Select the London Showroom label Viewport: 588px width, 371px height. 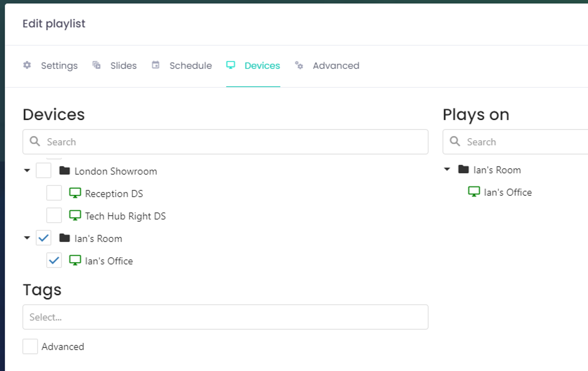[x=116, y=171]
